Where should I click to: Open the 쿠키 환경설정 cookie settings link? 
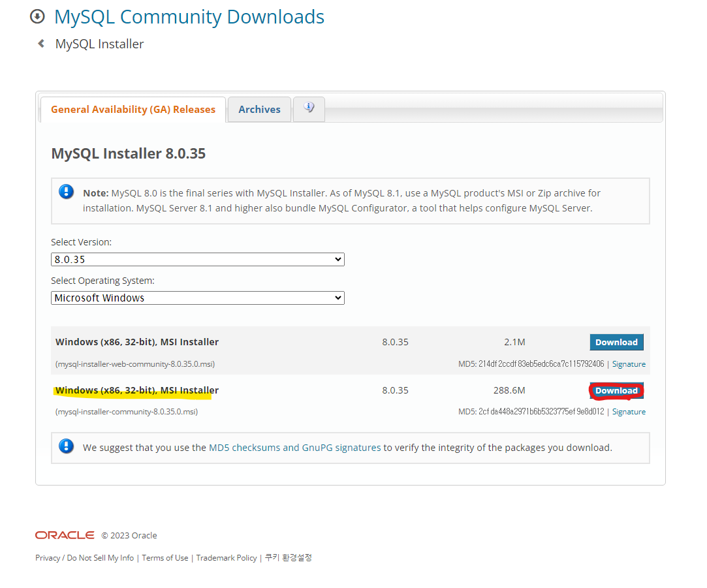(x=288, y=558)
